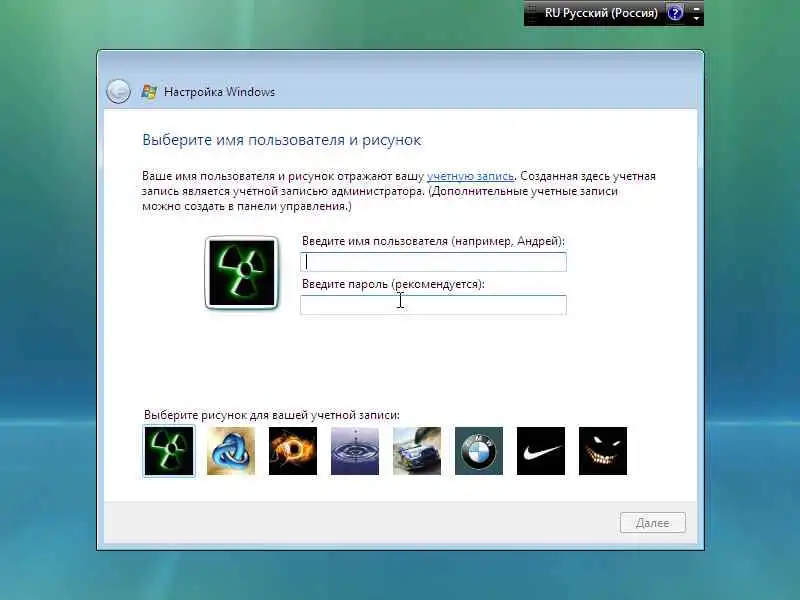The image size is (800, 600).
Task: Choose the rally car account picture
Action: (417, 451)
